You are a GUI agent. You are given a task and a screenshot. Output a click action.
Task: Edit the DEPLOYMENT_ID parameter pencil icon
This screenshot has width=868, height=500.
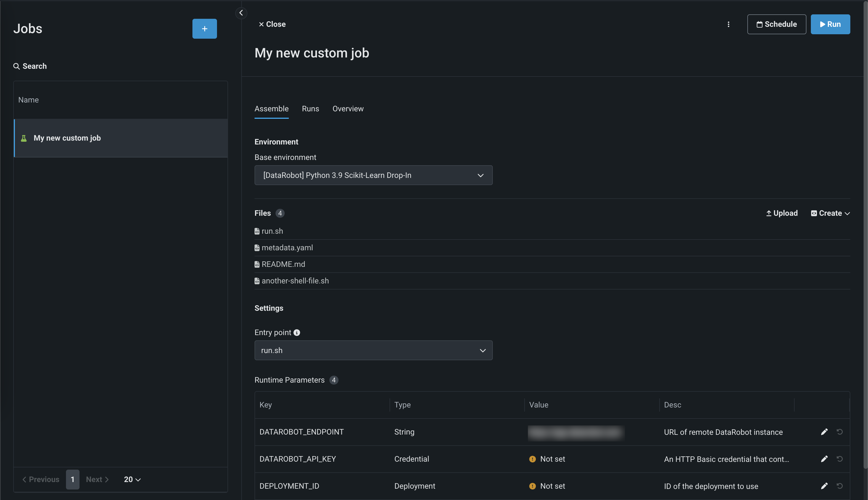point(824,486)
